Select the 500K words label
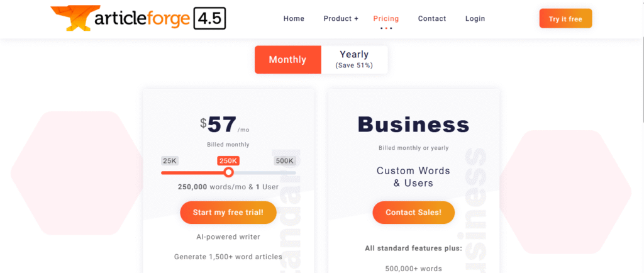This screenshot has width=644, height=273. (x=285, y=160)
